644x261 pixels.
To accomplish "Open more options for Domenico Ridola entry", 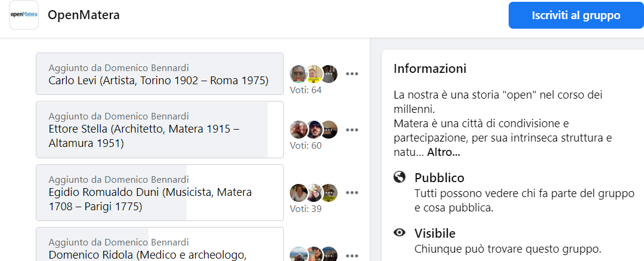I will (x=352, y=255).
